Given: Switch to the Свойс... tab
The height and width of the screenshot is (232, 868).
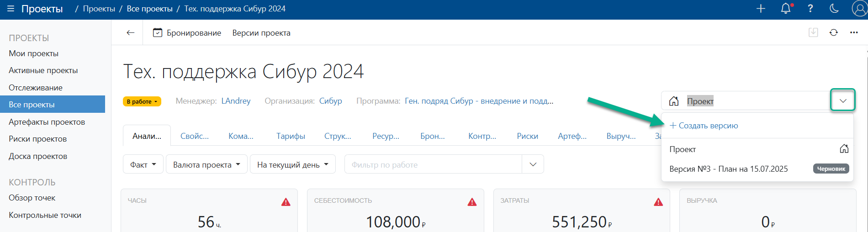Looking at the screenshot, I should (x=195, y=136).
